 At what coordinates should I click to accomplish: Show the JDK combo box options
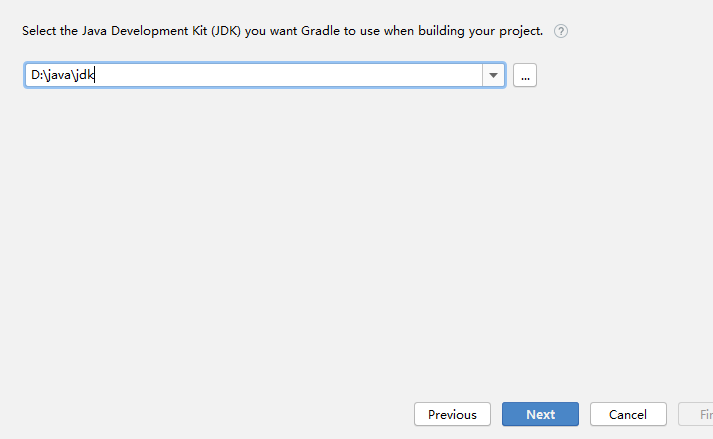(493, 75)
